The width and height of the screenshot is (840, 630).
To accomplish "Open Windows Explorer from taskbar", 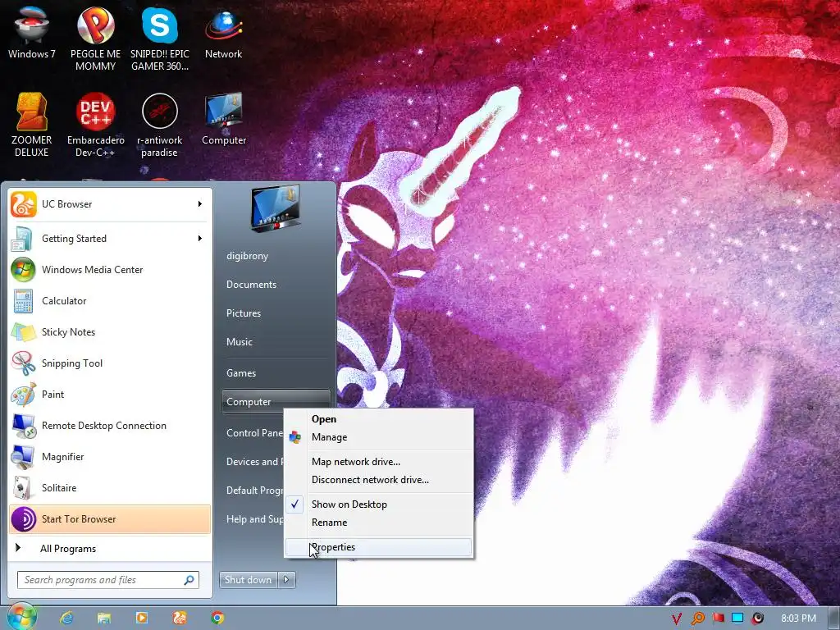I will click(x=104, y=618).
